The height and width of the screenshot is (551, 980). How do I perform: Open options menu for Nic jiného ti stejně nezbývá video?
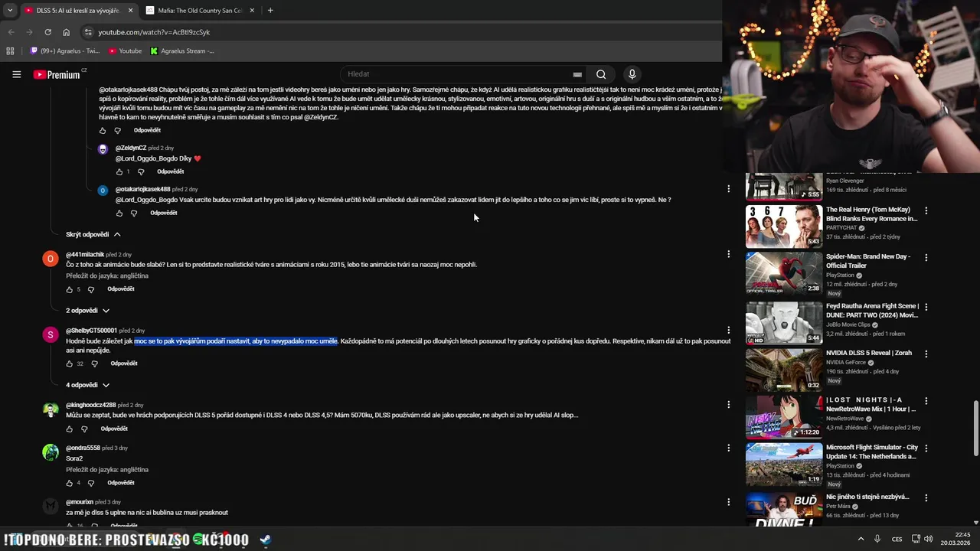(926, 498)
